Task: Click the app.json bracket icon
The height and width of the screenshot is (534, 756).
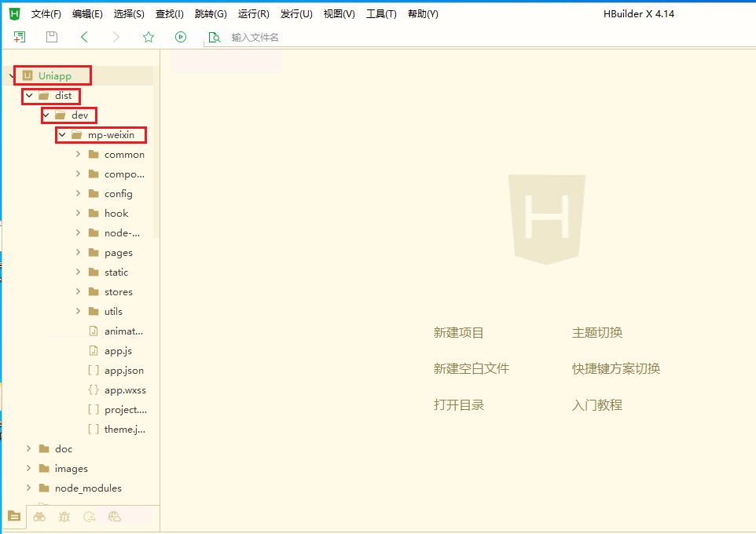Action: point(94,370)
